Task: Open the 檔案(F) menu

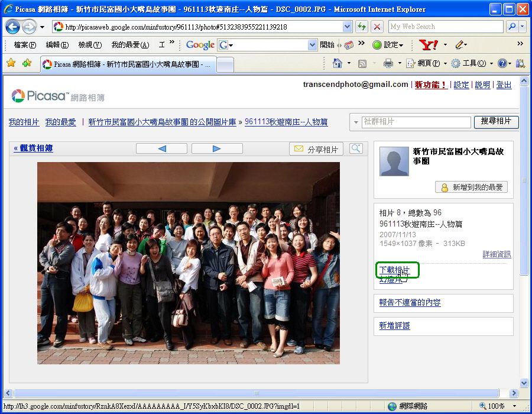Action: (x=25, y=45)
